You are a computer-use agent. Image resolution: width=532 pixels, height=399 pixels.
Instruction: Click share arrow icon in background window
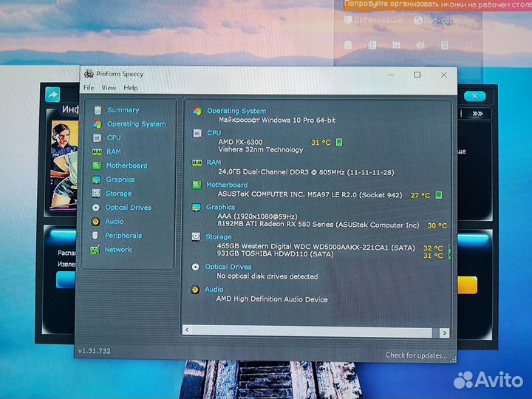[x=52, y=95]
